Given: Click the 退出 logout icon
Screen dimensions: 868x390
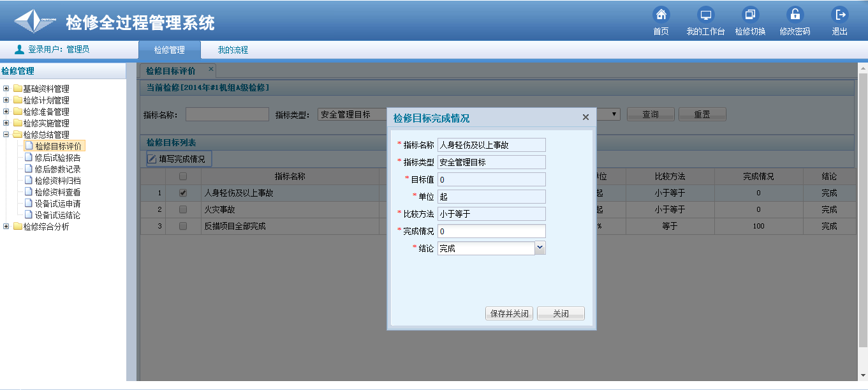Looking at the screenshot, I should (840, 15).
